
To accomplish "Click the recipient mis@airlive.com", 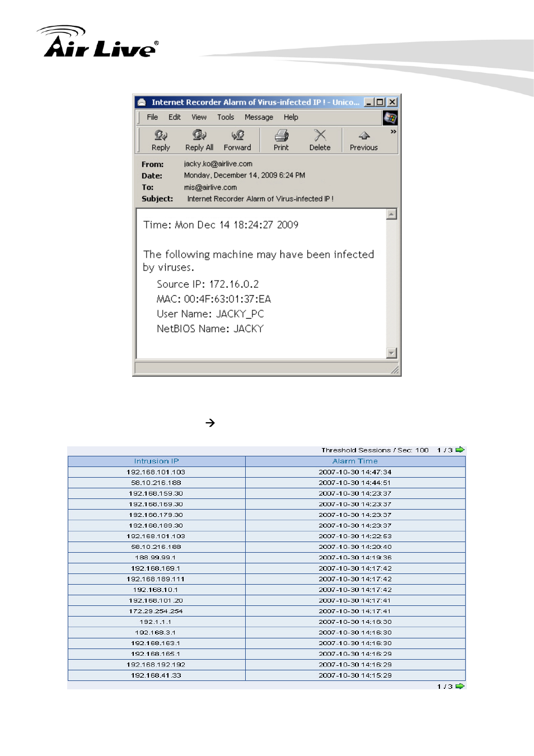I will coord(210,188).
